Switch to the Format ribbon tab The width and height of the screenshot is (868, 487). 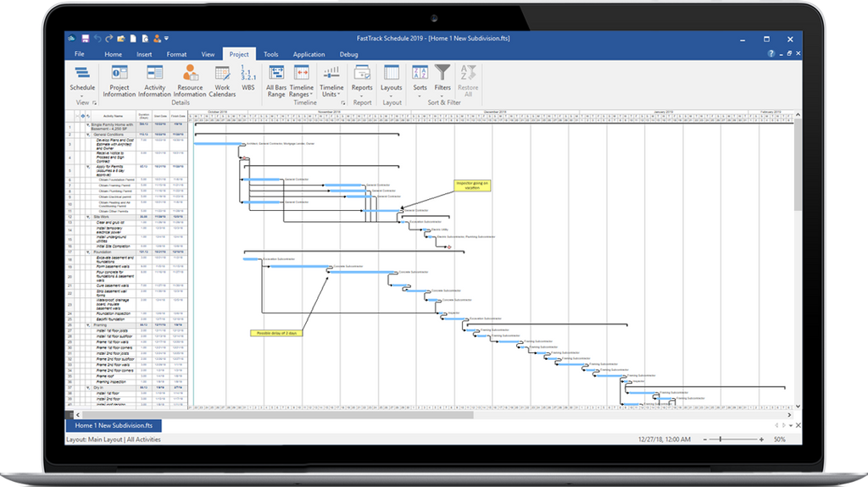point(176,54)
